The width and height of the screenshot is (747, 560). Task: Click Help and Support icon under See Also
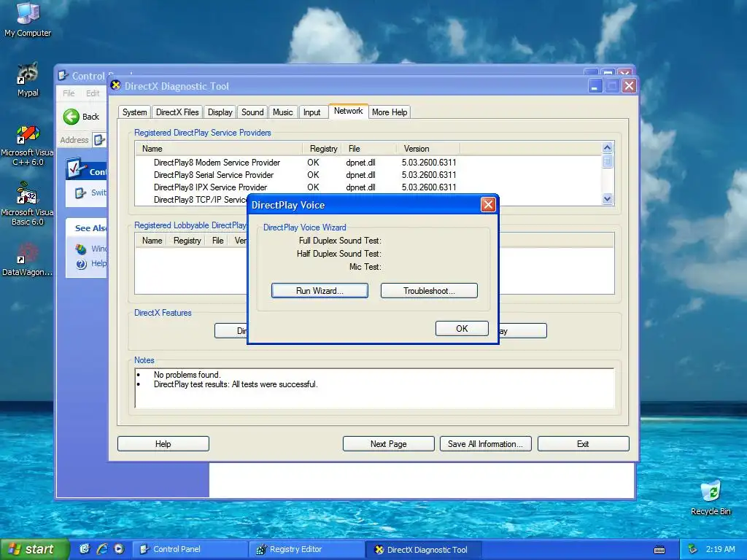pyautogui.click(x=81, y=264)
